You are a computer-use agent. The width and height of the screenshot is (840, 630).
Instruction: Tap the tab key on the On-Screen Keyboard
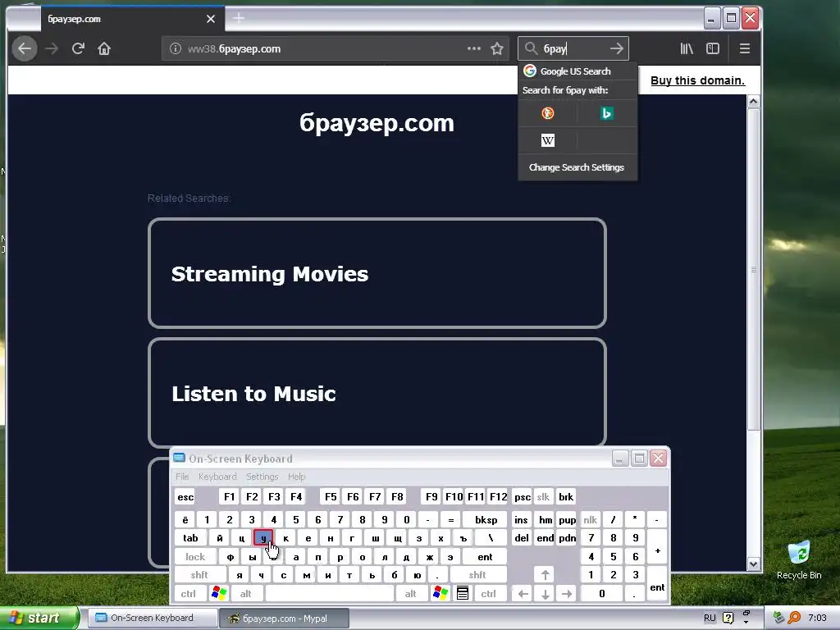190,538
